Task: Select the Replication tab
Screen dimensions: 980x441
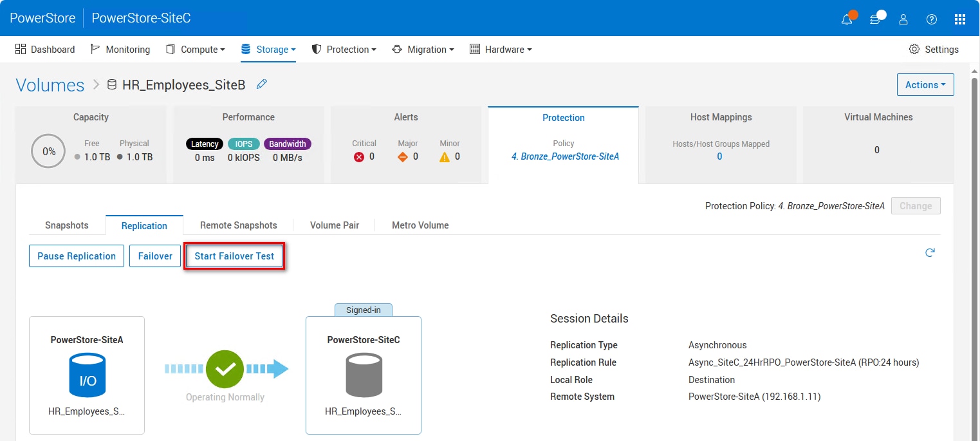Action: pyautogui.click(x=144, y=225)
